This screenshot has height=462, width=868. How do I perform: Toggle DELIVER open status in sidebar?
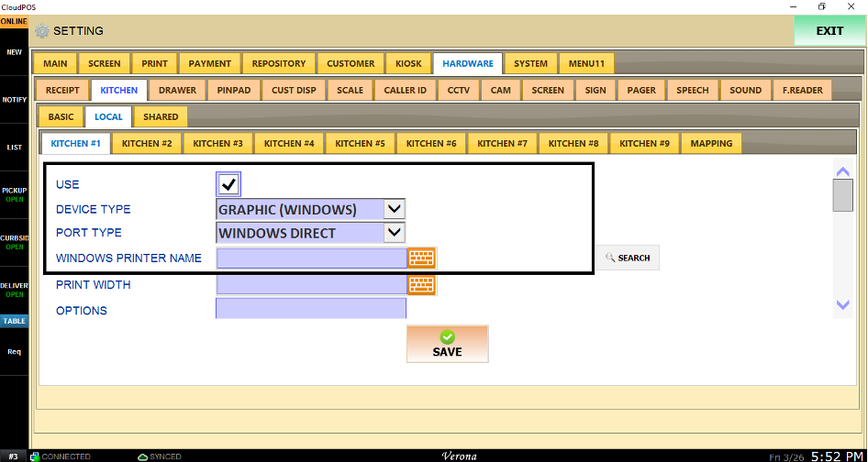[x=14, y=290]
